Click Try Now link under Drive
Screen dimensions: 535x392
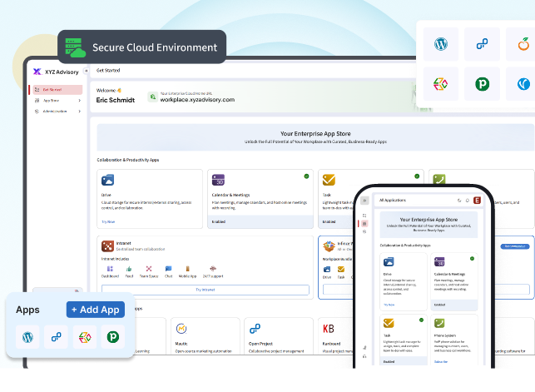coord(108,221)
